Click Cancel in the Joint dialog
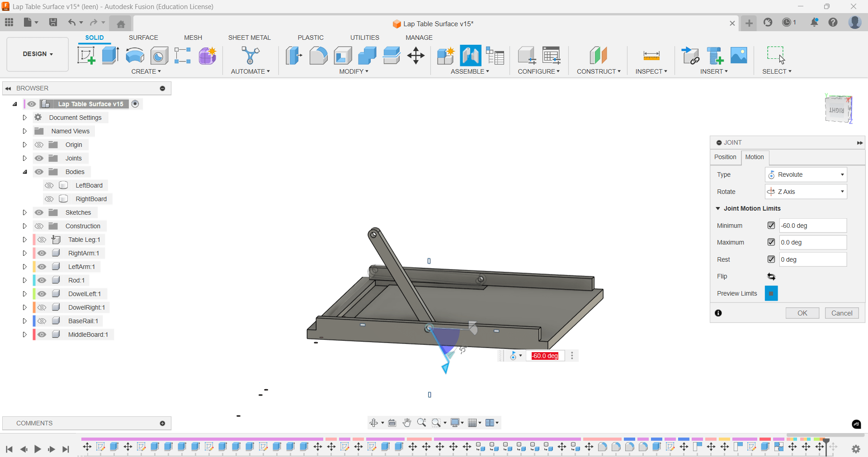This screenshot has height=457, width=868. pos(841,313)
